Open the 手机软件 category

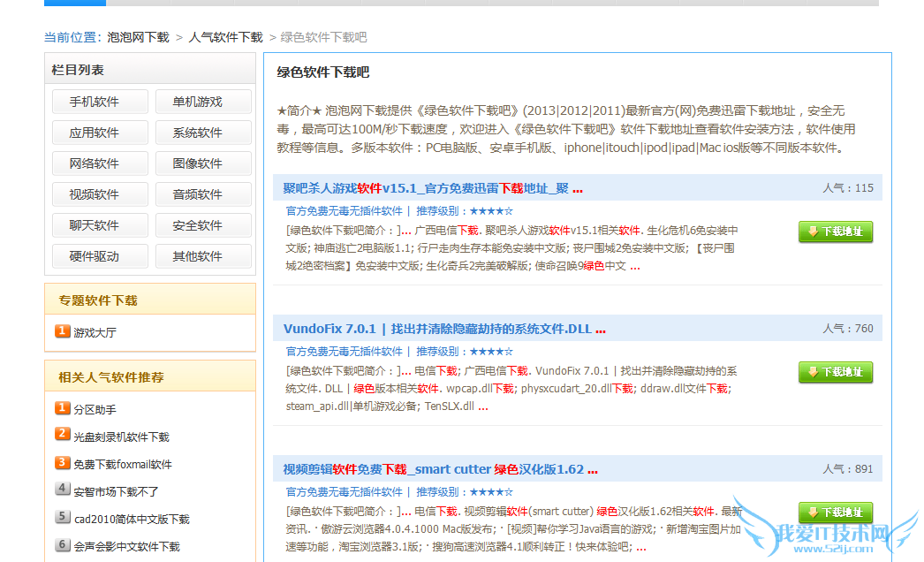[95, 102]
